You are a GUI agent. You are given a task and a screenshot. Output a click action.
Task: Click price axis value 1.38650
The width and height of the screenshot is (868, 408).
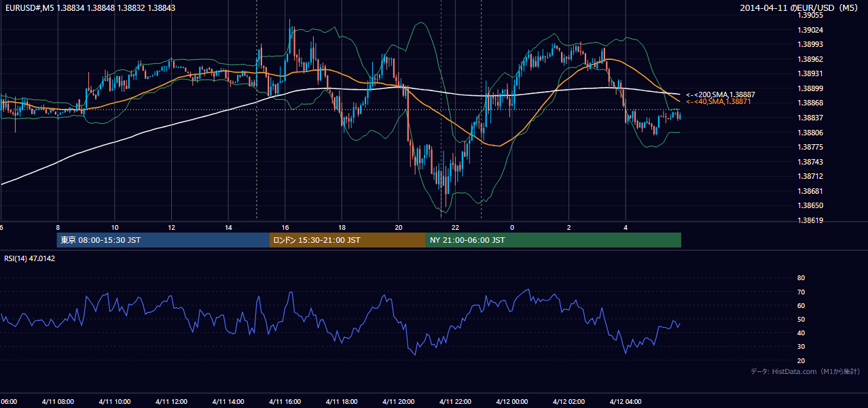click(811, 205)
